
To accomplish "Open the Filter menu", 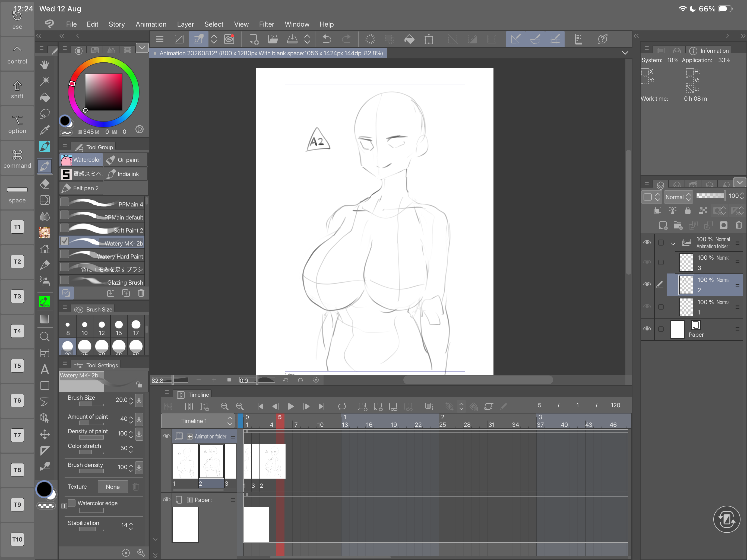I will coord(267,24).
